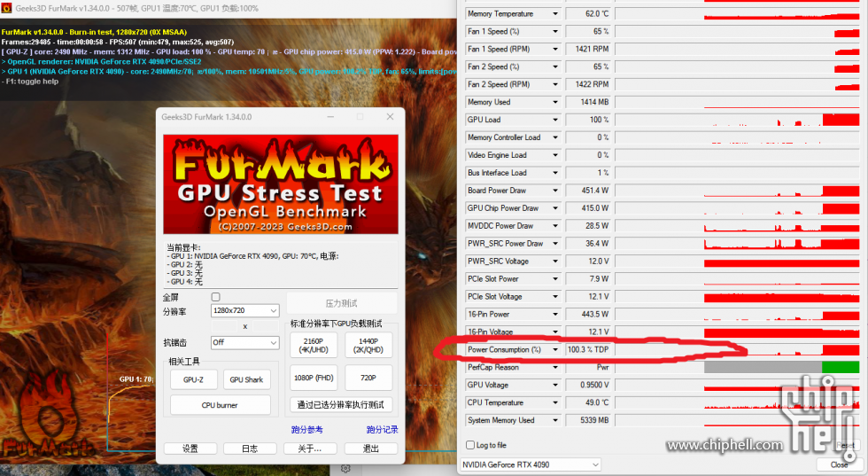The image size is (868, 476).
Task: Expand the Fan 1 Speed (%) dropdown
Action: (x=555, y=32)
